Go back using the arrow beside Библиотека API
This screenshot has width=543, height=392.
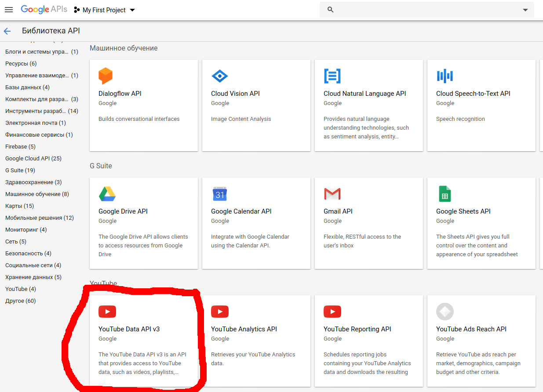tap(7, 31)
